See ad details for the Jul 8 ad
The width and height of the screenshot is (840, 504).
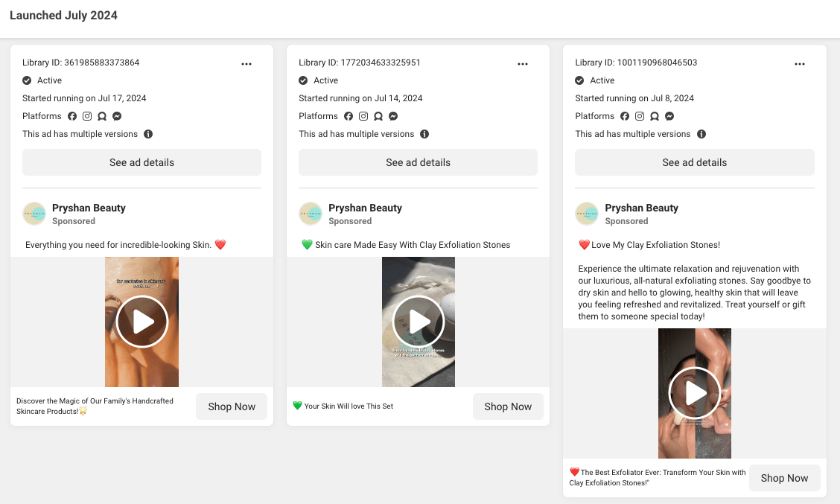pyautogui.click(x=694, y=162)
